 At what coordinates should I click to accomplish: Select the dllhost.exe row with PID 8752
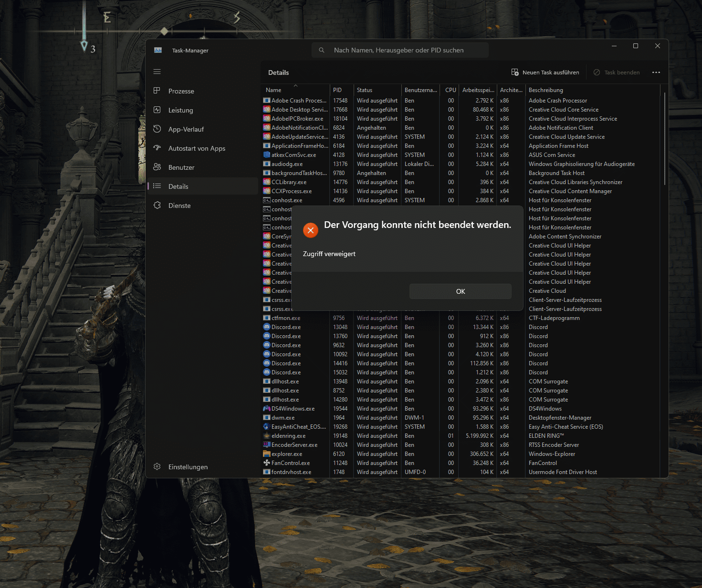pos(461,391)
